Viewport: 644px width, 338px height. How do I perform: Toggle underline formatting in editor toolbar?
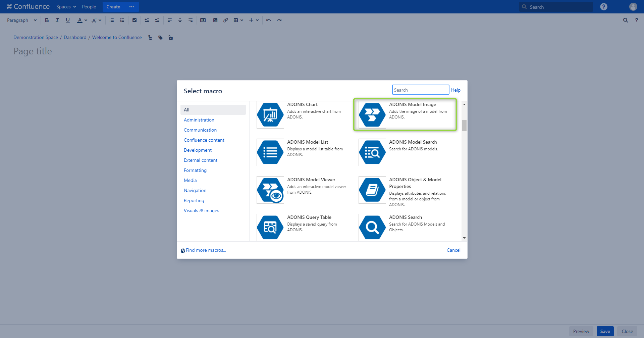[x=68, y=20]
